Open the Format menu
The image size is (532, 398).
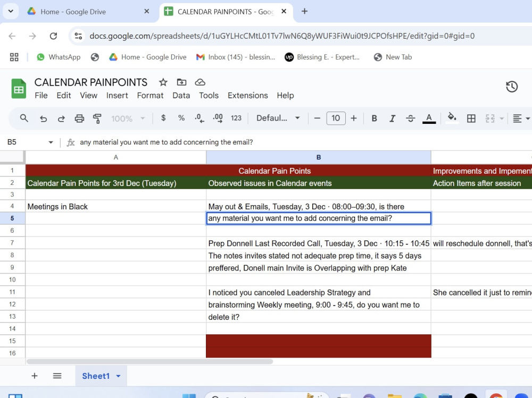tap(150, 95)
